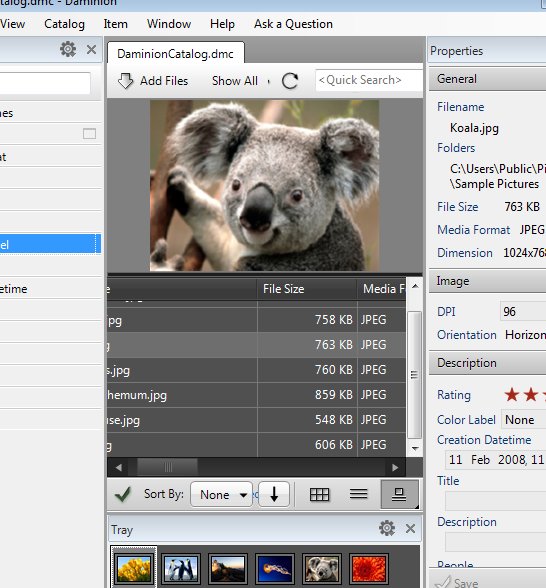Click the horizontal scroll right arrow
This screenshot has width=546, height=588.
(395, 468)
